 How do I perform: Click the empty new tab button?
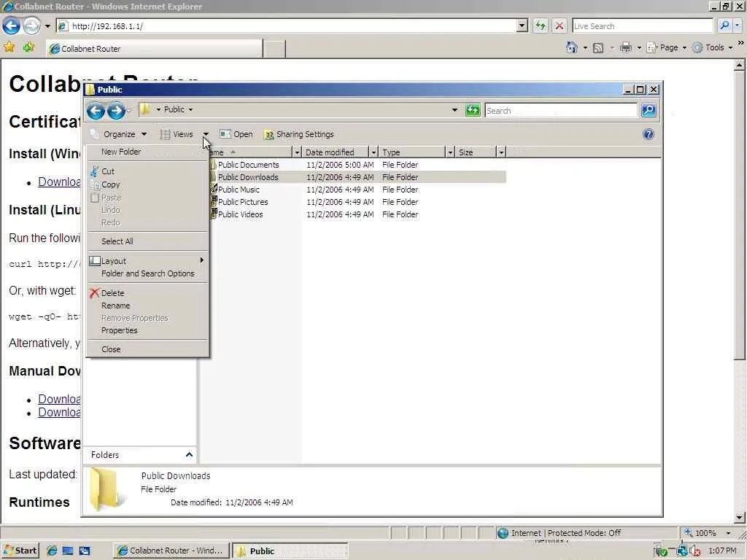point(274,49)
